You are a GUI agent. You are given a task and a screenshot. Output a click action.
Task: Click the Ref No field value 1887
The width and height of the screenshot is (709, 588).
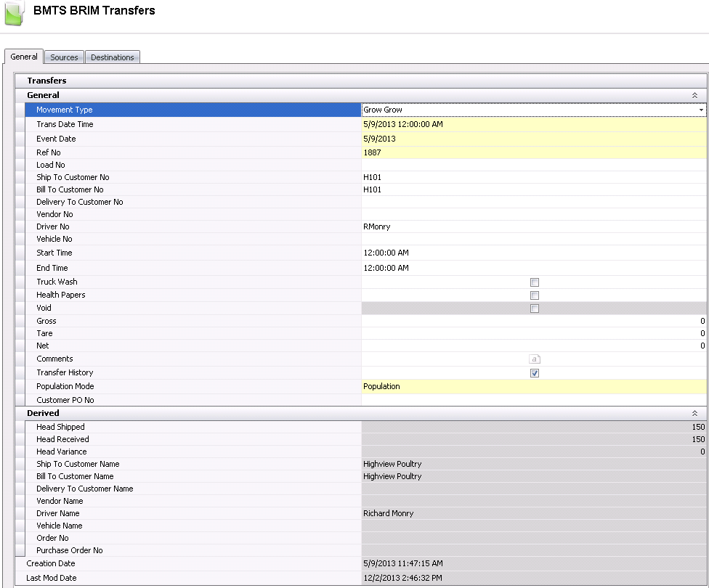[533, 152]
